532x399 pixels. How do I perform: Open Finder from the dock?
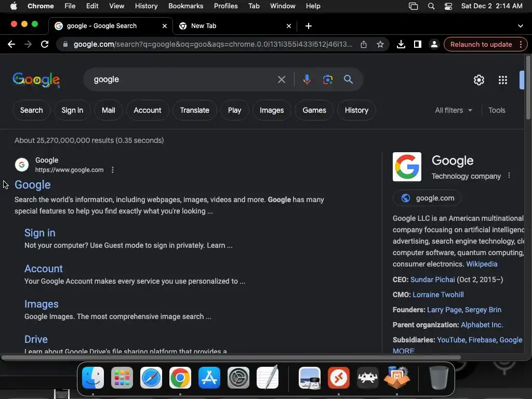tap(93, 378)
